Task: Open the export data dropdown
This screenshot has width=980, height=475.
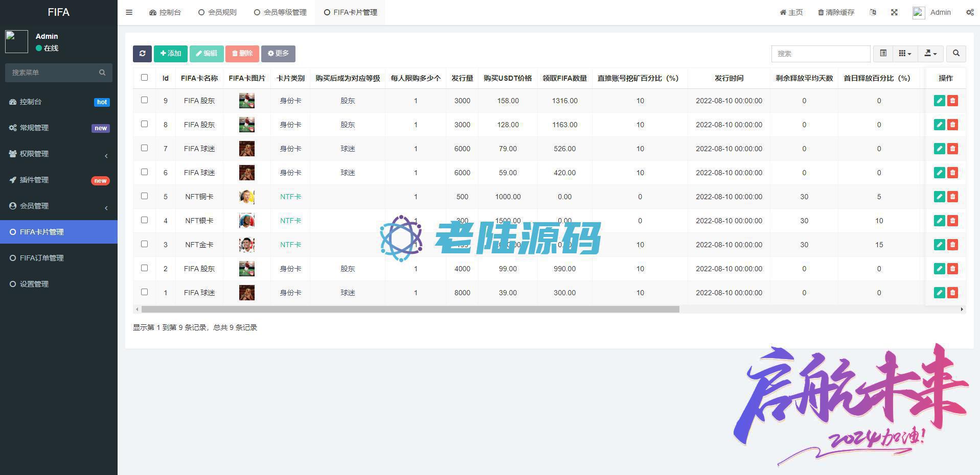Action: point(930,54)
